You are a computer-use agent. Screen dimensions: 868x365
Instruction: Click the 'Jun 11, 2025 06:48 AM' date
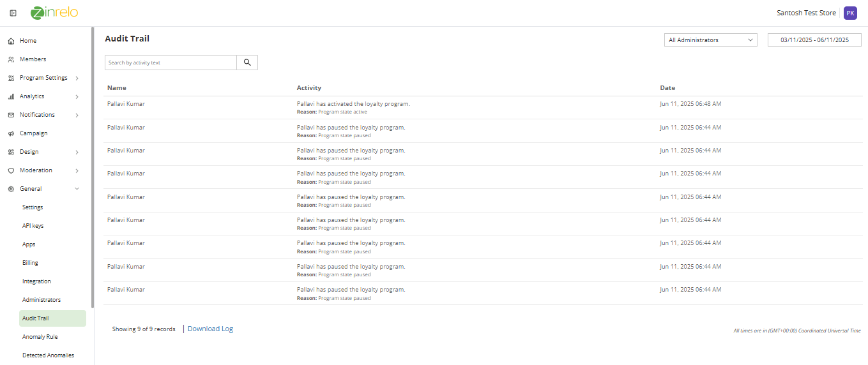pyautogui.click(x=690, y=103)
